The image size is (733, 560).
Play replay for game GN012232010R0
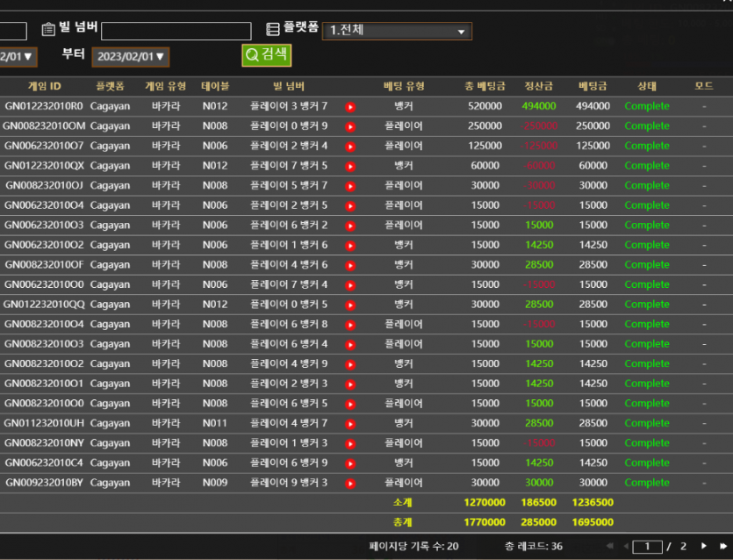click(x=350, y=107)
